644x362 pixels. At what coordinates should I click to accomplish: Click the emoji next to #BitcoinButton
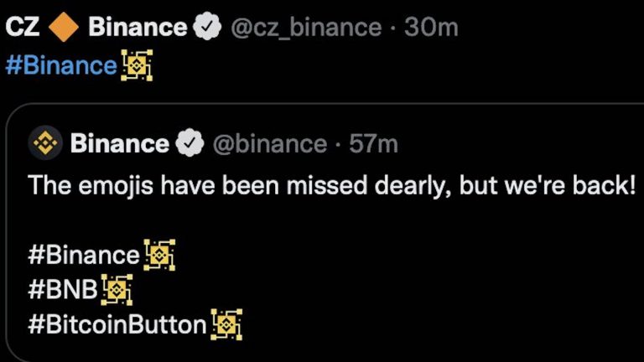coord(226,325)
